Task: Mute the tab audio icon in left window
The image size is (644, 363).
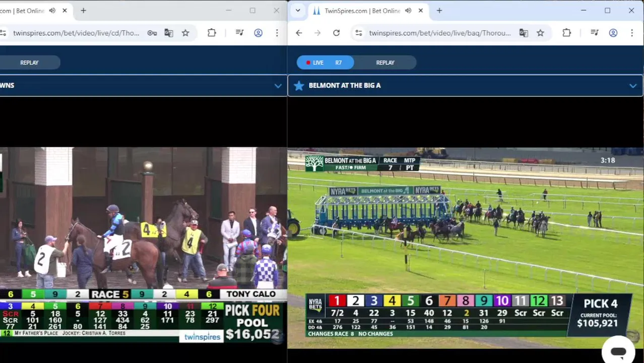Action: click(x=52, y=11)
